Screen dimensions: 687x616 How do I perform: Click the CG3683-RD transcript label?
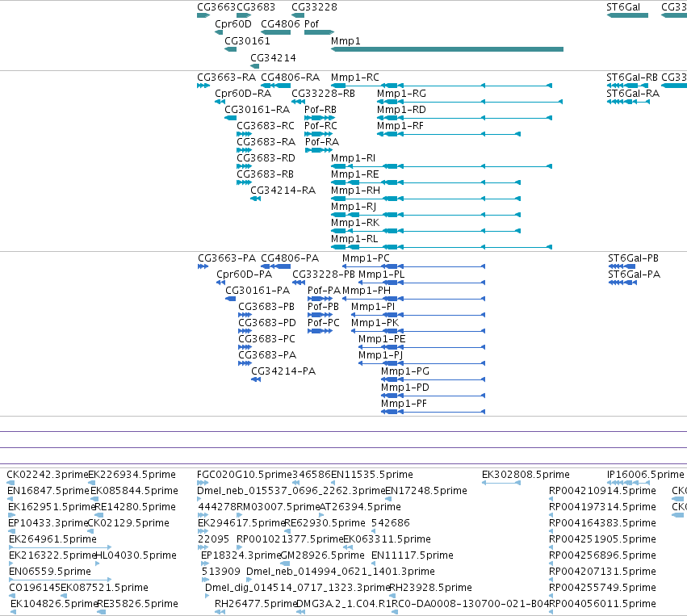pos(266,158)
